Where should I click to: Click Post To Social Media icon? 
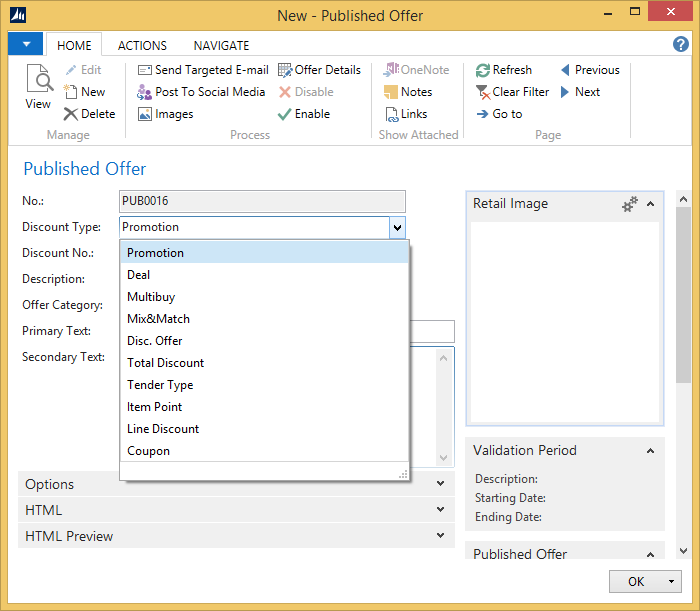pyautogui.click(x=145, y=92)
